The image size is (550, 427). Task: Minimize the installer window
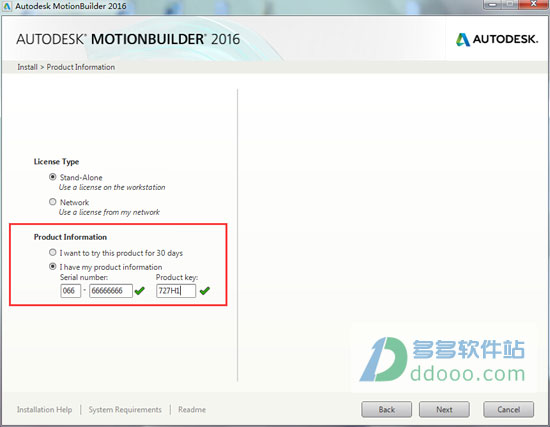[x=492, y=4]
